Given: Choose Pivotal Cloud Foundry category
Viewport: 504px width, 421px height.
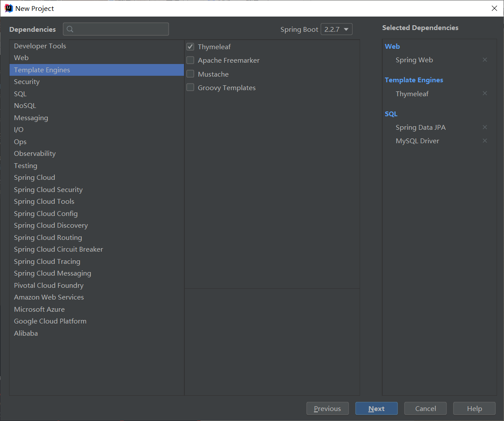Looking at the screenshot, I should click(97, 286).
